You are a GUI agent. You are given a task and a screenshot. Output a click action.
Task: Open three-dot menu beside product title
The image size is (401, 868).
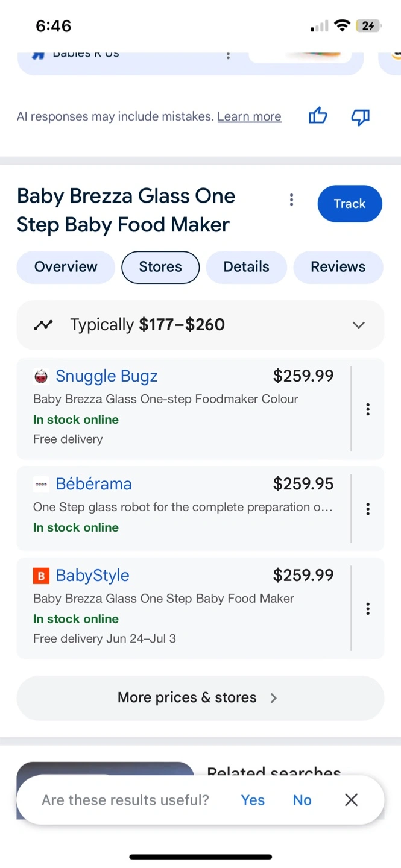[291, 200]
